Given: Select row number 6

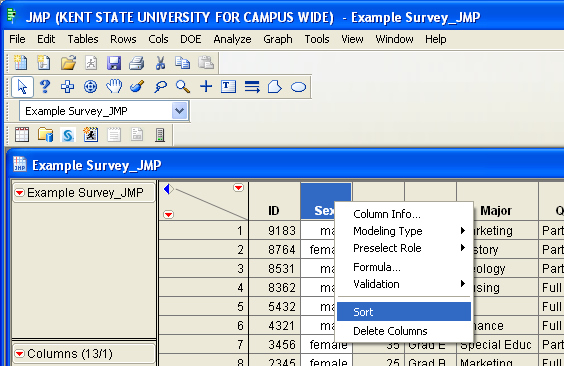Looking at the screenshot, I should coord(204,326).
